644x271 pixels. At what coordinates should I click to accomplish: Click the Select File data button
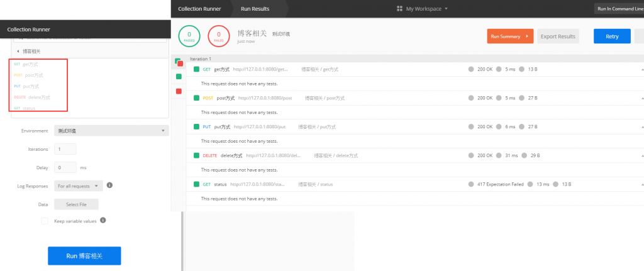pos(76,204)
